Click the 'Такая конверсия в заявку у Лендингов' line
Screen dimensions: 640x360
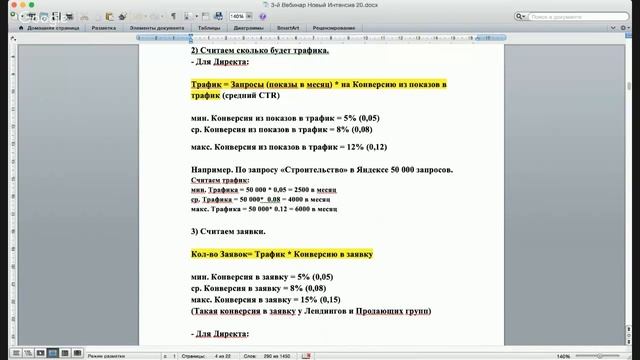click(x=311, y=311)
